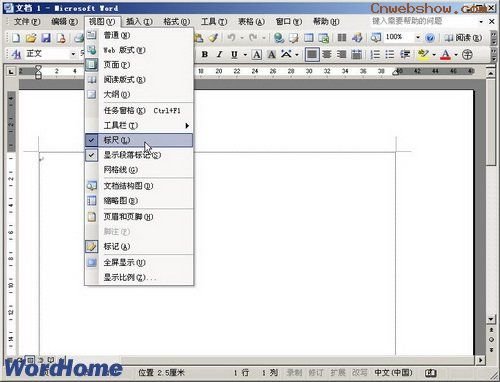This screenshot has height=382, width=500.
Task: Toggle 录制 macro recording in status bar
Action: (x=294, y=372)
